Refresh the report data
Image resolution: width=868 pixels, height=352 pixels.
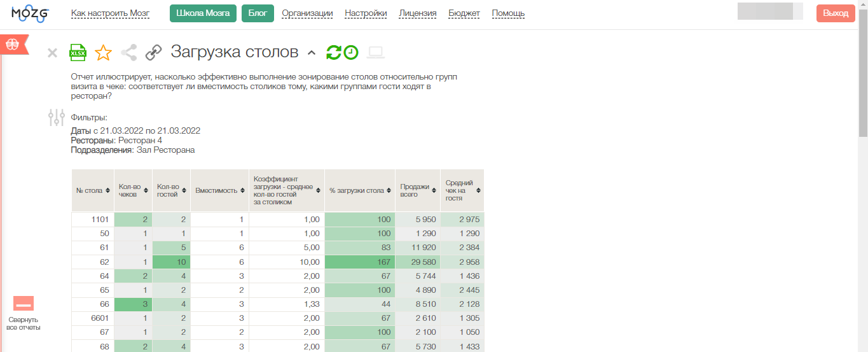click(x=334, y=53)
